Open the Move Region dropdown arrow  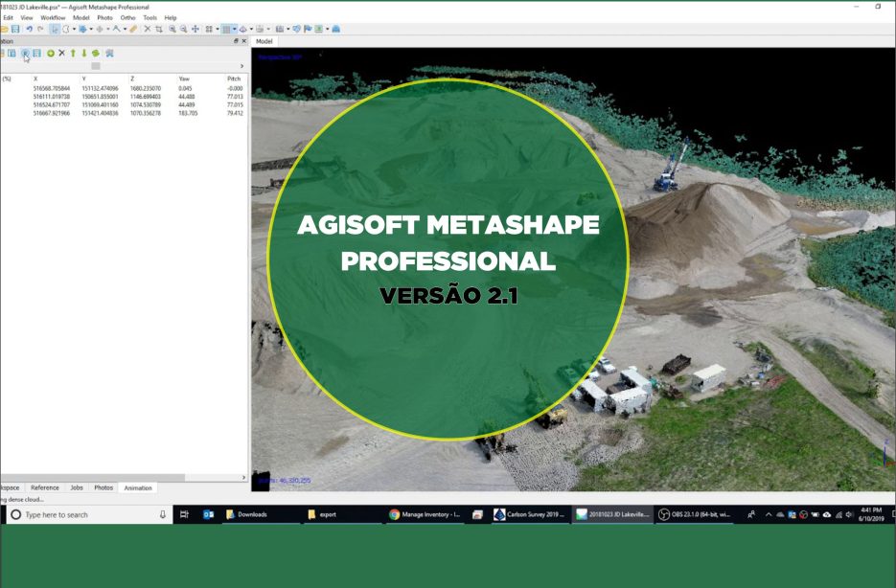91,29
